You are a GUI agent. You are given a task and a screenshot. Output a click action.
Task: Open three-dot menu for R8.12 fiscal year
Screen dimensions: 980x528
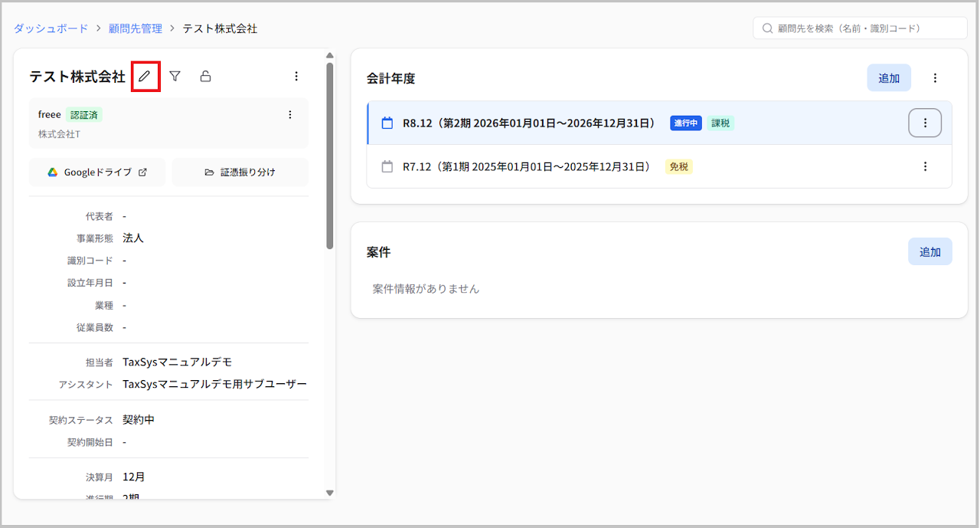tap(925, 123)
